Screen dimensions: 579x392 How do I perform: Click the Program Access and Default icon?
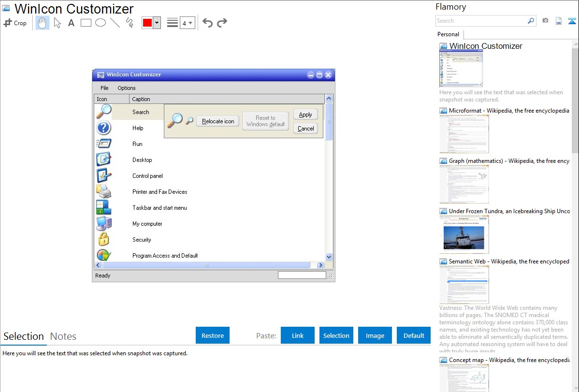click(x=104, y=255)
